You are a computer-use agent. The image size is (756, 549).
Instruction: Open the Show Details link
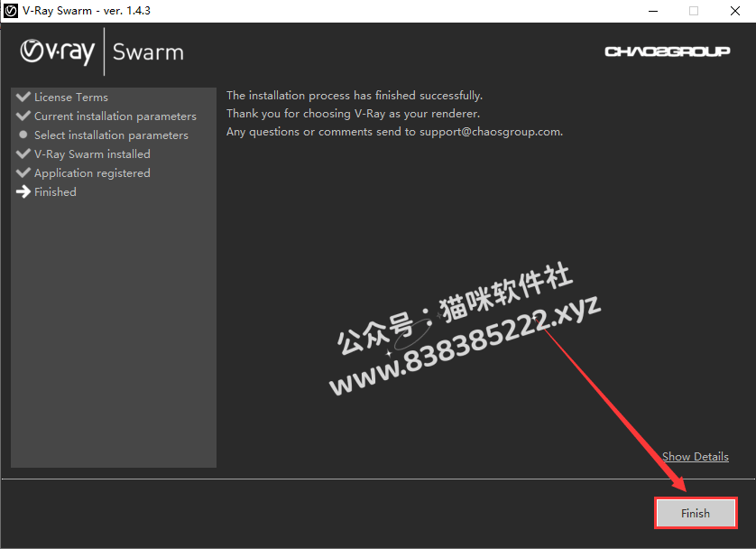click(x=696, y=456)
